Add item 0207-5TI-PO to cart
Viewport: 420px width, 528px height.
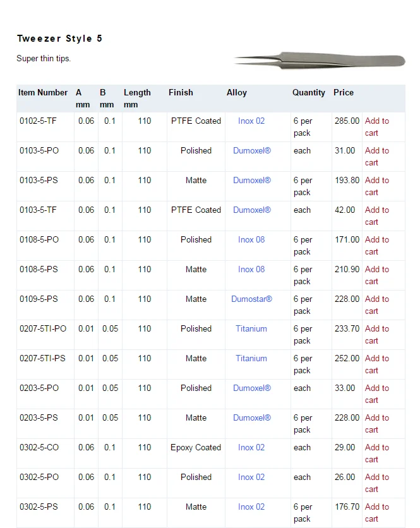pos(376,335)
